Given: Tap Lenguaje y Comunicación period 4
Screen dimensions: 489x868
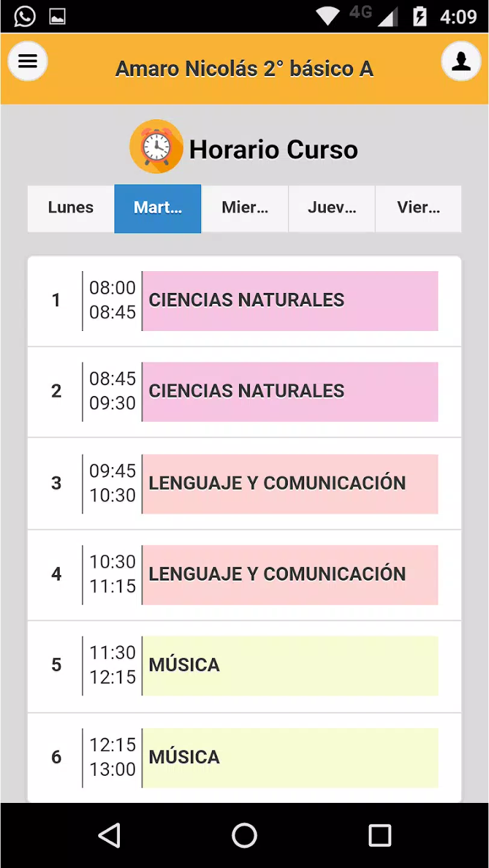Looking at the screenshot, I should point(290,575).
